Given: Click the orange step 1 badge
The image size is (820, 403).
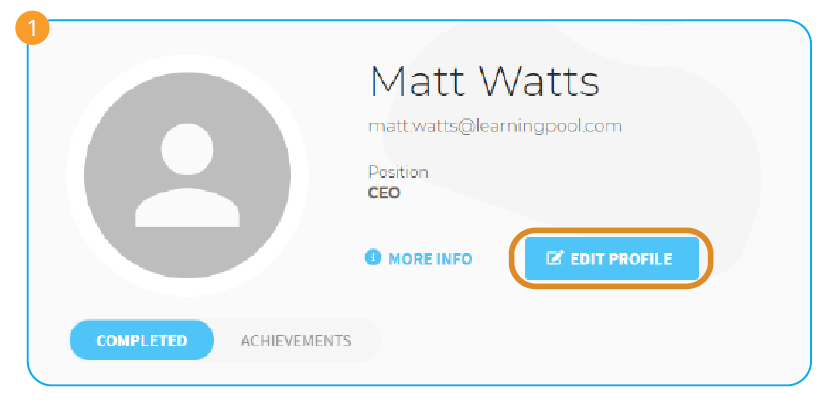Looking at the screenshot, I should point(32,28).
